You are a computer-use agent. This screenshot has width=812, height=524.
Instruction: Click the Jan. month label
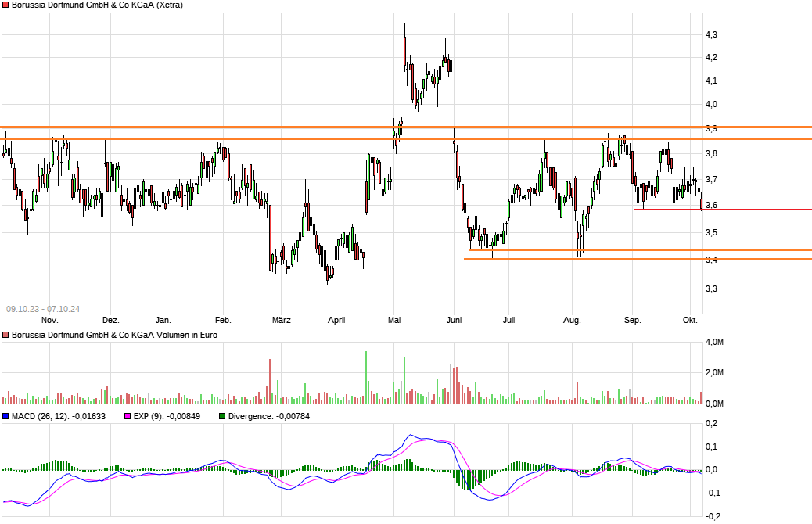point(163,321)
